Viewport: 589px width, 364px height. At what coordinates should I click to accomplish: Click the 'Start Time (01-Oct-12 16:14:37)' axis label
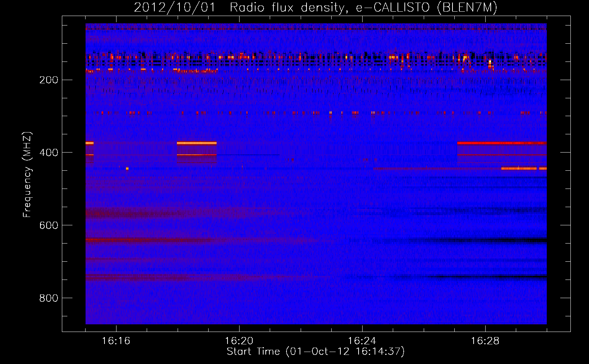click(316, 352)
